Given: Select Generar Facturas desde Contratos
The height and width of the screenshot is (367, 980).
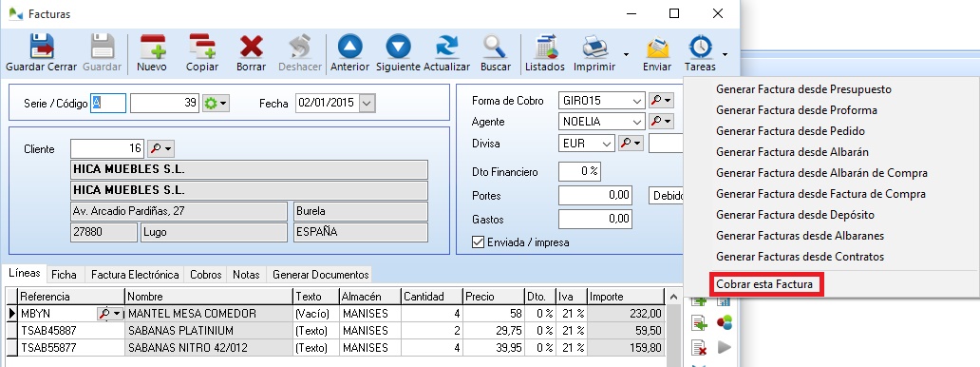Looking at the screenshot, I should pos(800,256).
